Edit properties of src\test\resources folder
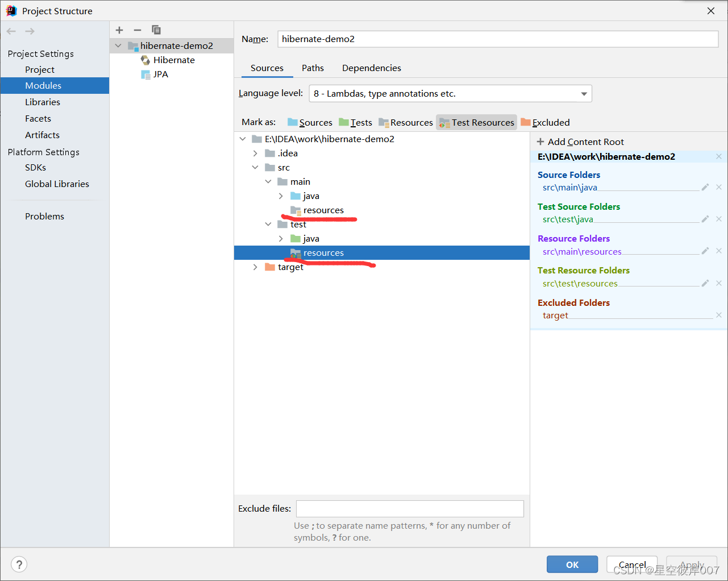This screenshot has width=728, height=581. pos(705,283)
